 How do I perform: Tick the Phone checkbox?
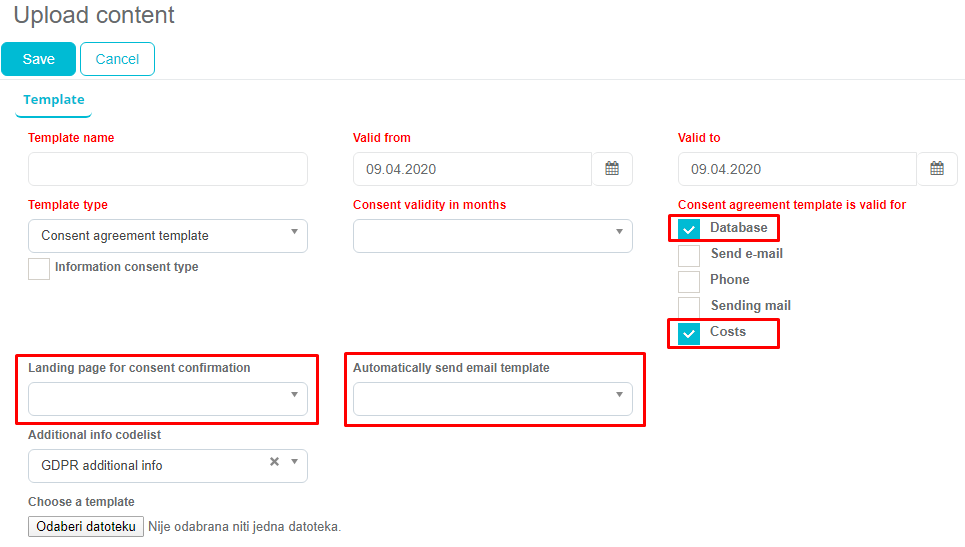click(689, 281)
